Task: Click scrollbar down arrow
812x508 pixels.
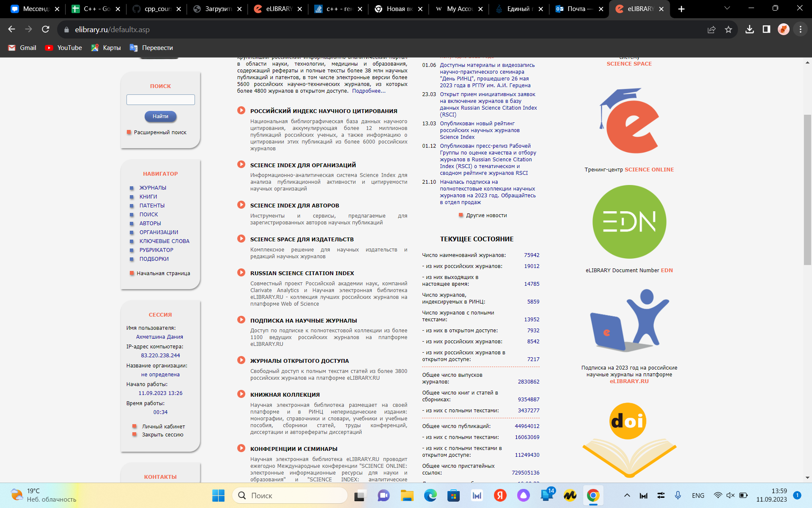Action: (807, 478)
